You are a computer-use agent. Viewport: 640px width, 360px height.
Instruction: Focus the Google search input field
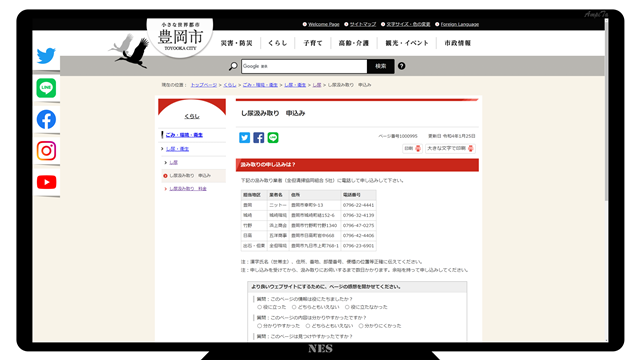[x=304, y=66]
